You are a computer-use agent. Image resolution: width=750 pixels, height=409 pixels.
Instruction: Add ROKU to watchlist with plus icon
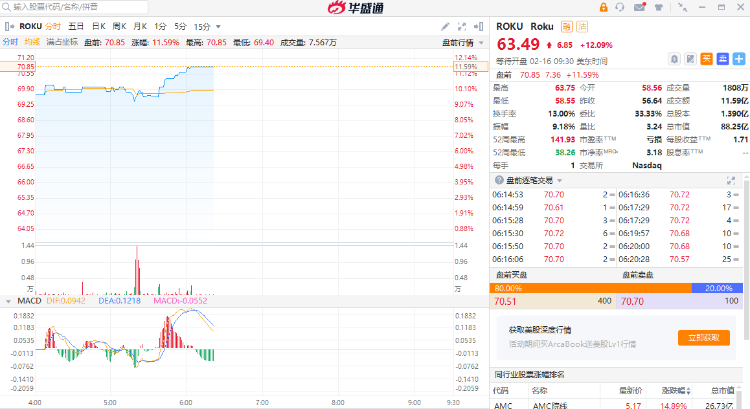739,59
